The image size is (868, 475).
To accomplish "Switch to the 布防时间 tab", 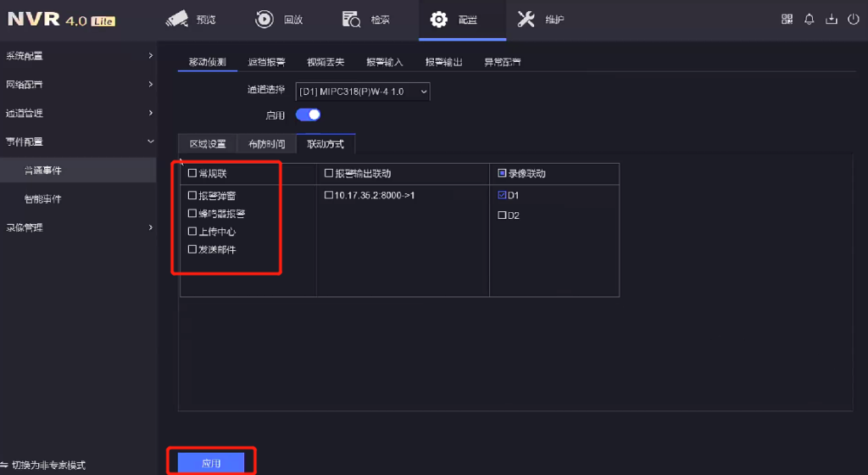I will point(266,144).
